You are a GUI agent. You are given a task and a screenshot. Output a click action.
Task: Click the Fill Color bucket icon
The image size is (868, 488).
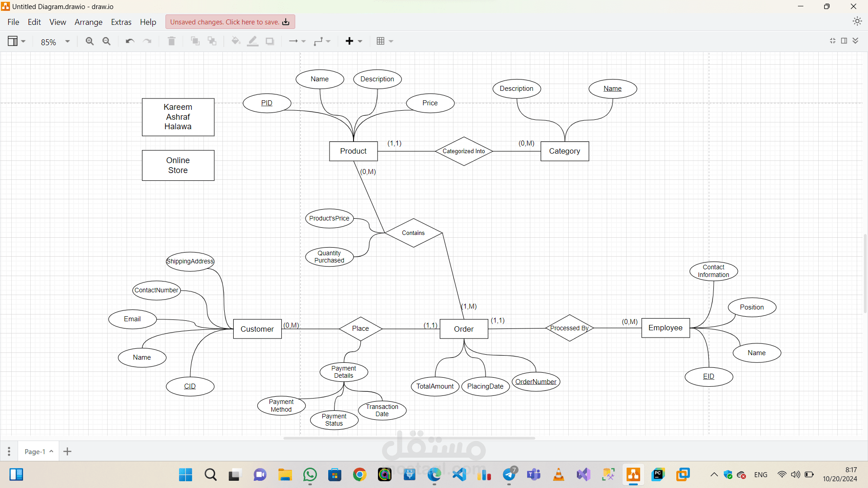click(x=236, y=41)
